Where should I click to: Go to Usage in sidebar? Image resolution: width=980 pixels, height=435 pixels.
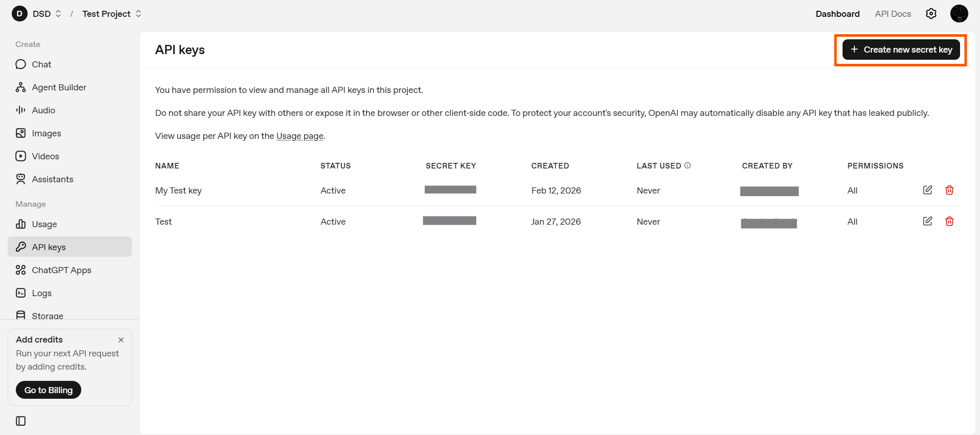pos(44,224)
